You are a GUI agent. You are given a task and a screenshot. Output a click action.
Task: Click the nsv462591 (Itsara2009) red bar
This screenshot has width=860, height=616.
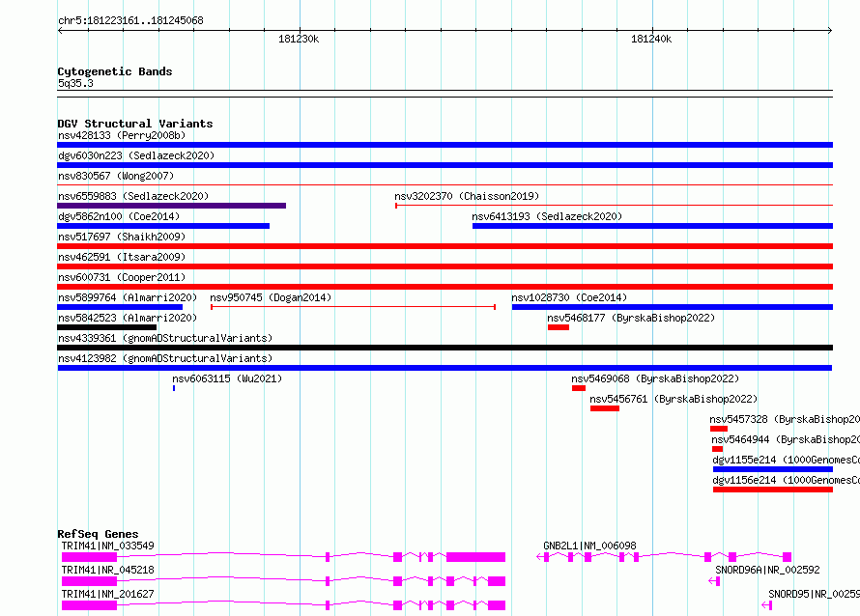(x=444, y=266)
